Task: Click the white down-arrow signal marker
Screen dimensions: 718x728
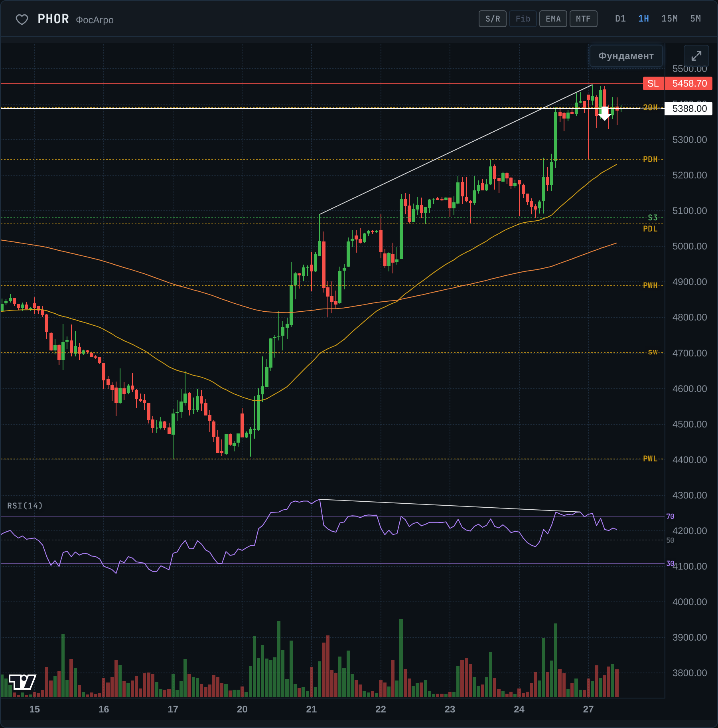Action: [605, 113]
